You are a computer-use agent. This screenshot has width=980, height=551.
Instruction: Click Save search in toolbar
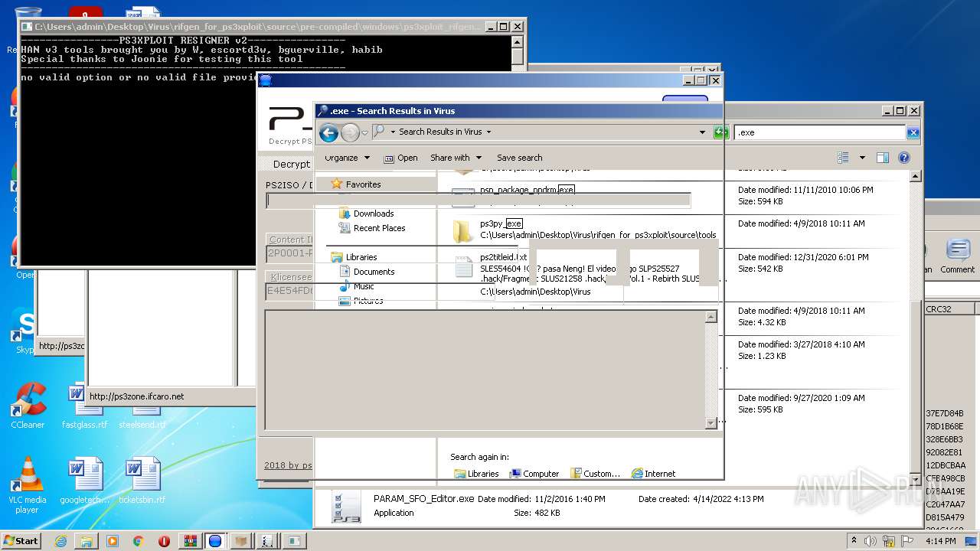coord(519,158)
